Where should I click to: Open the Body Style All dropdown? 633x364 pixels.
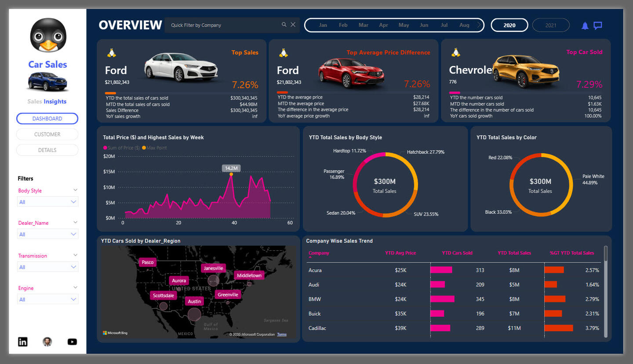[x=47, y=202]
